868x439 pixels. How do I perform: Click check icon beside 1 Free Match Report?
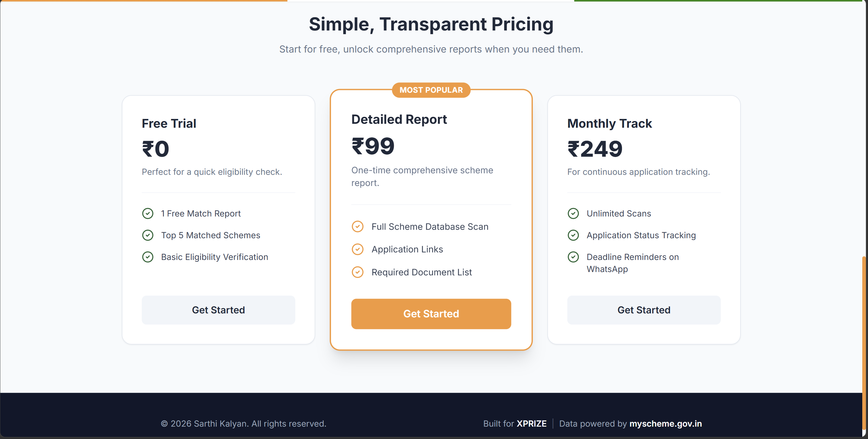(x=147, y=213)
